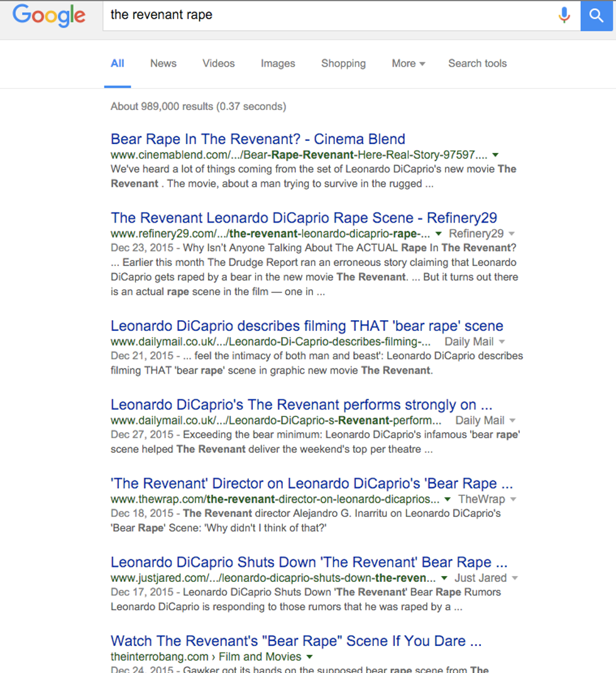Switch to the News tab
Viewport: 616px width, 673px height.
pos(163,64)
